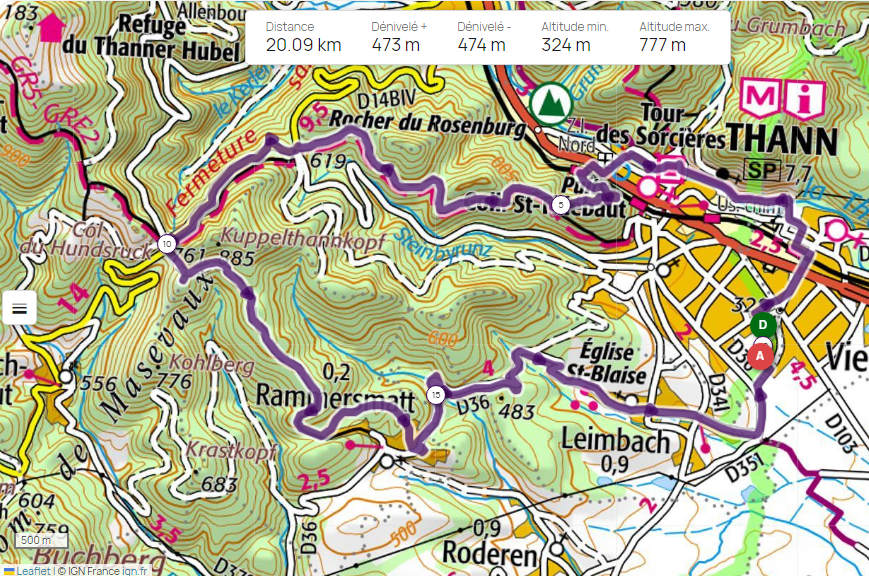Click the green D start marker

763,324
